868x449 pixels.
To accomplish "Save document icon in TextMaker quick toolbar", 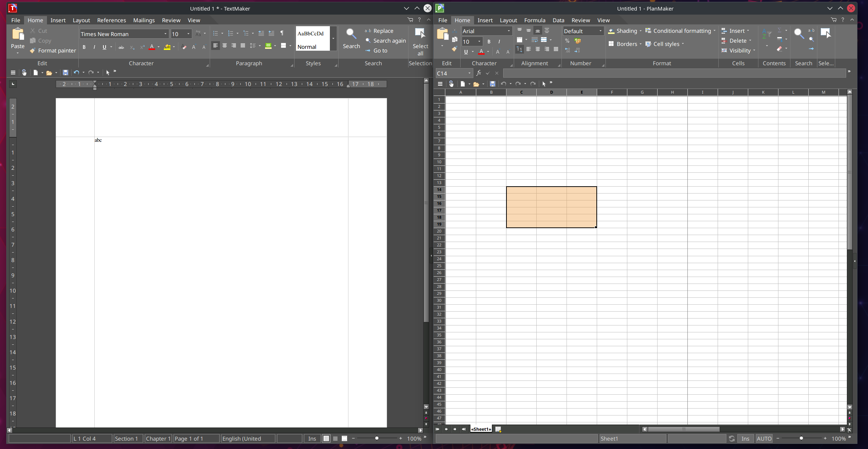I will 66,73.
